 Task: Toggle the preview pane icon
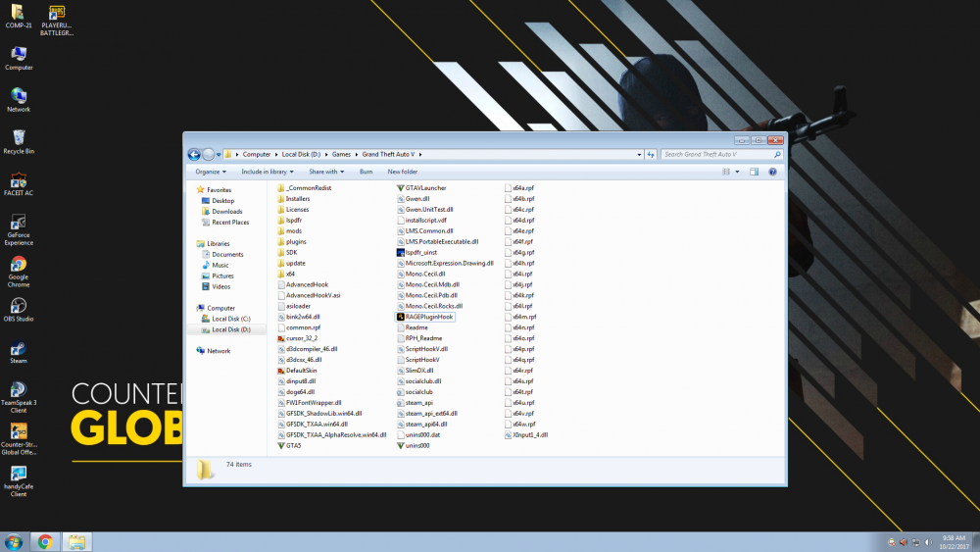pyautogui.click(x=754, y=172)
